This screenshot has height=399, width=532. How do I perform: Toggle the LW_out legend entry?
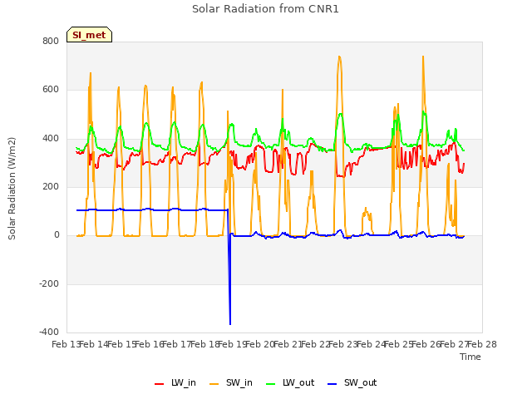click(290, 382)
